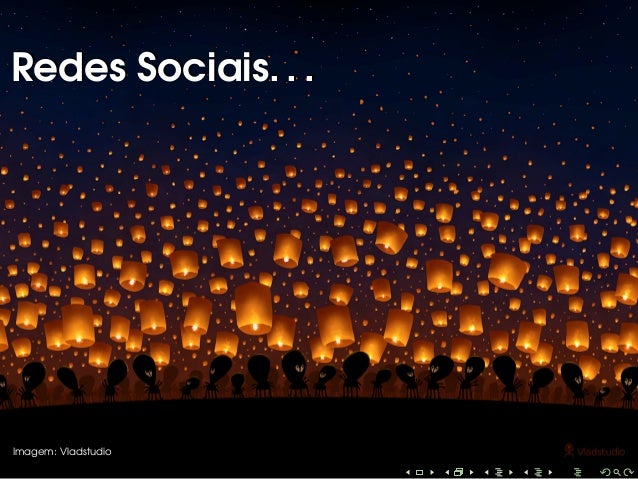Click the section navigation icon
The height and width of the screenshot is (479, 638).
click(538, 472)
